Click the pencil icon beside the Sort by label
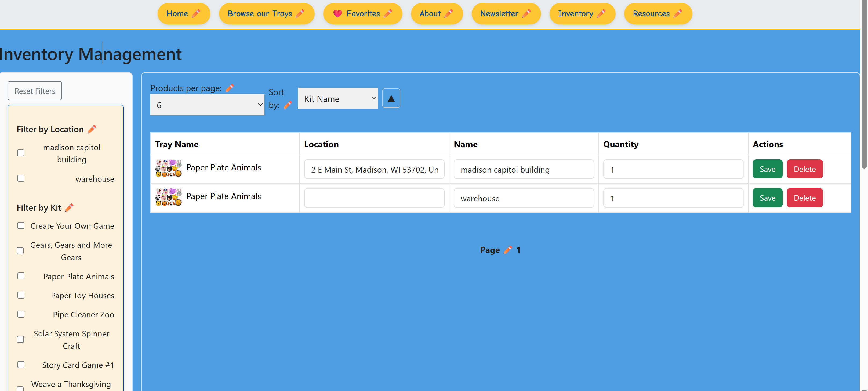868x391 pixels. pos(288,105)
